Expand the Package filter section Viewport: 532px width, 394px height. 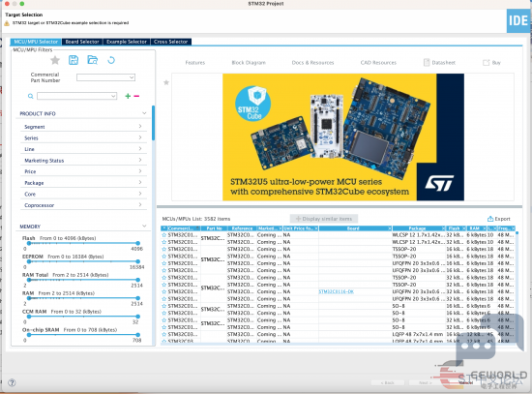coord(83,183)
